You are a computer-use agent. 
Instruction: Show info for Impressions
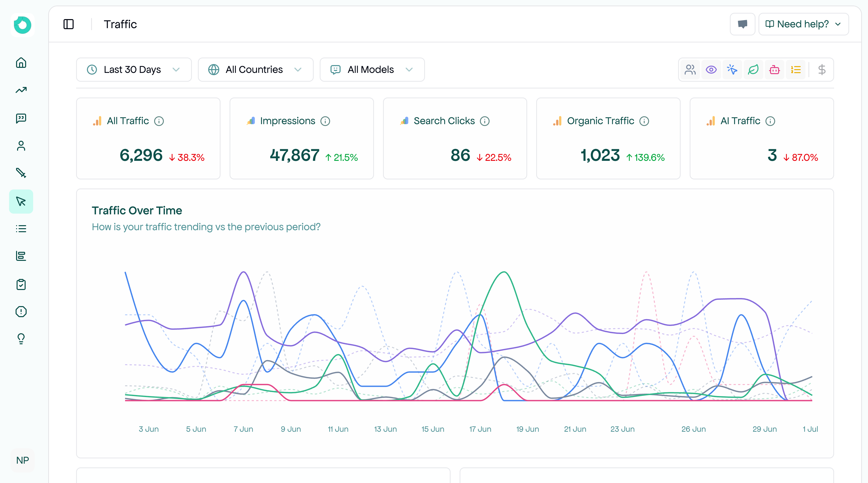(325, 121)
